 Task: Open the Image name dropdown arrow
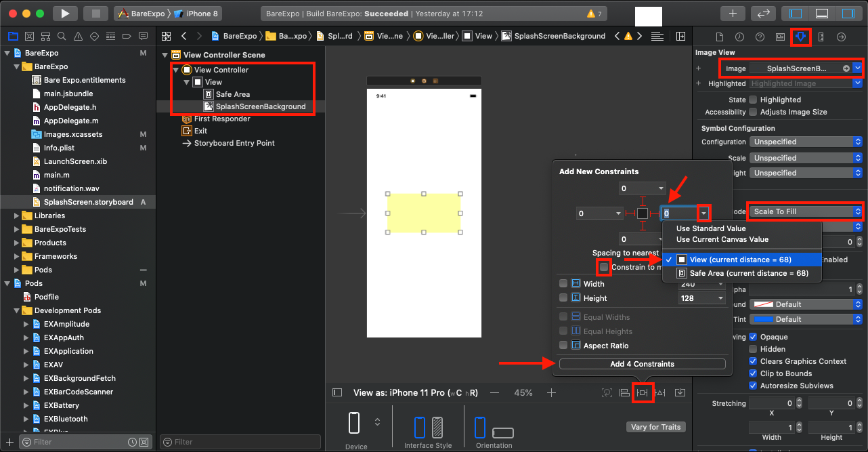(858, 68)
